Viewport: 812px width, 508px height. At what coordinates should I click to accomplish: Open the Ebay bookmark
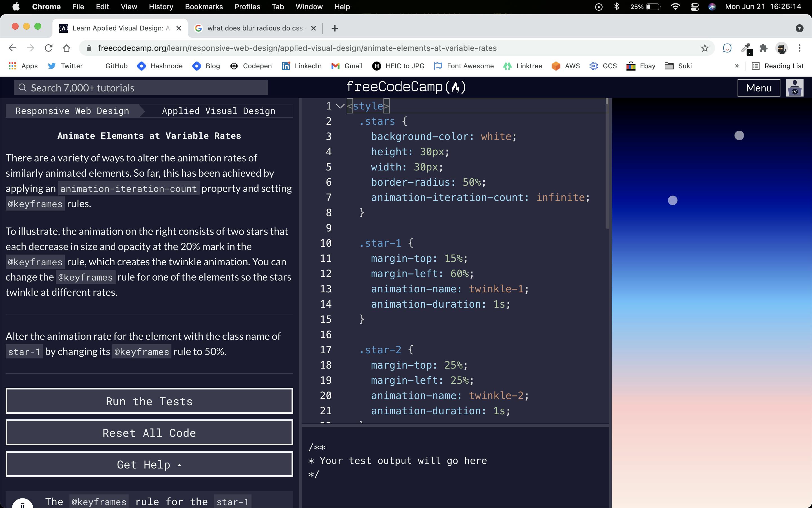pos(641,66)
